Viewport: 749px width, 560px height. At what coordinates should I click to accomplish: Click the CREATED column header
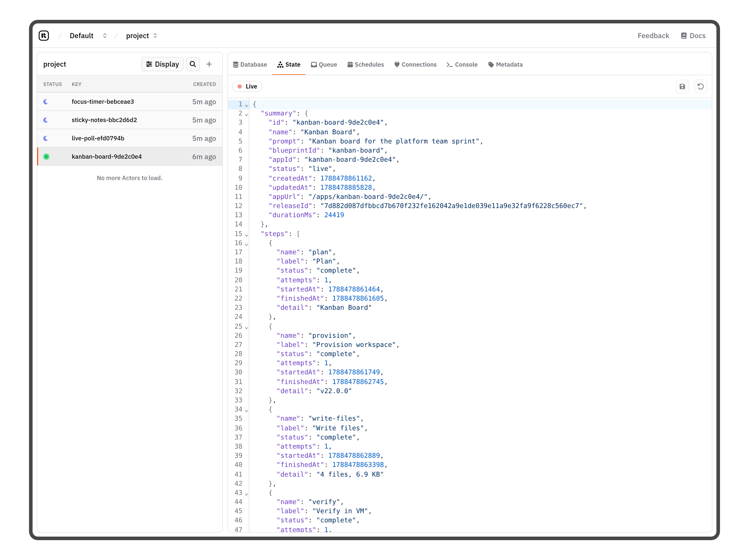click(x=205, y=84)
